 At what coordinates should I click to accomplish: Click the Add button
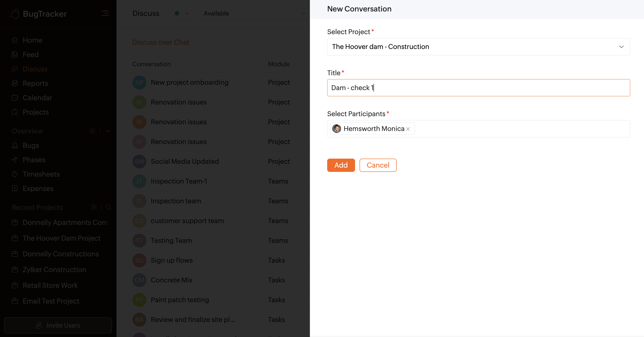pos(341,165)
